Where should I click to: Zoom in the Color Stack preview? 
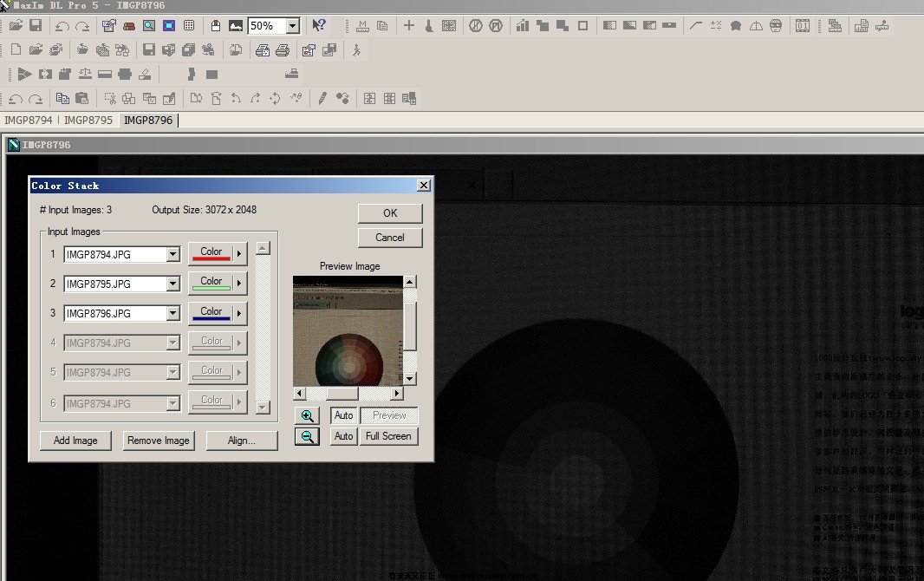307,415
